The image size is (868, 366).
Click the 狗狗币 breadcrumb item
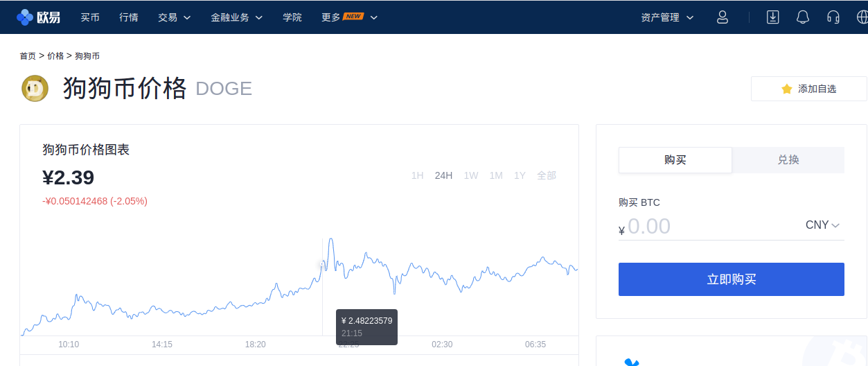(87, 55)
